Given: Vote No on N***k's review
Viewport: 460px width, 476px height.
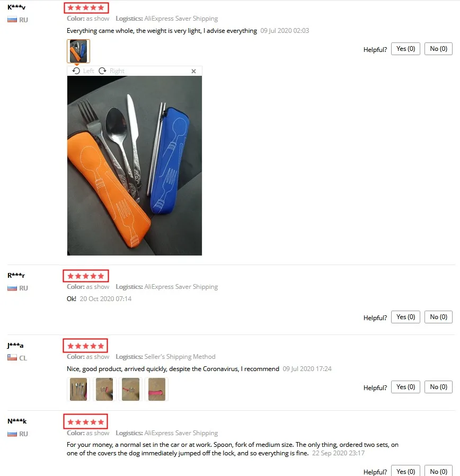Looking at the screenshot, I should click(438, 471).
